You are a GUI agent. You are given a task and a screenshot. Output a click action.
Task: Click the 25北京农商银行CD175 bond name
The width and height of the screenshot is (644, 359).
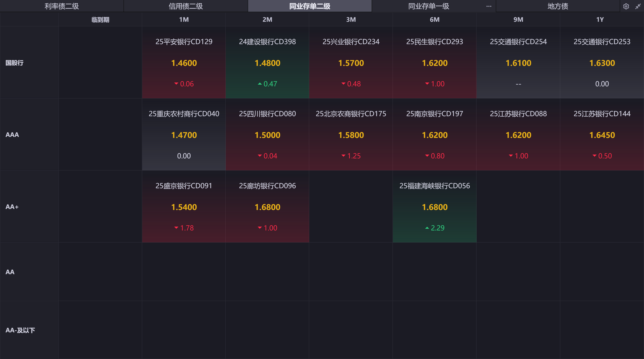pos(351,114)
